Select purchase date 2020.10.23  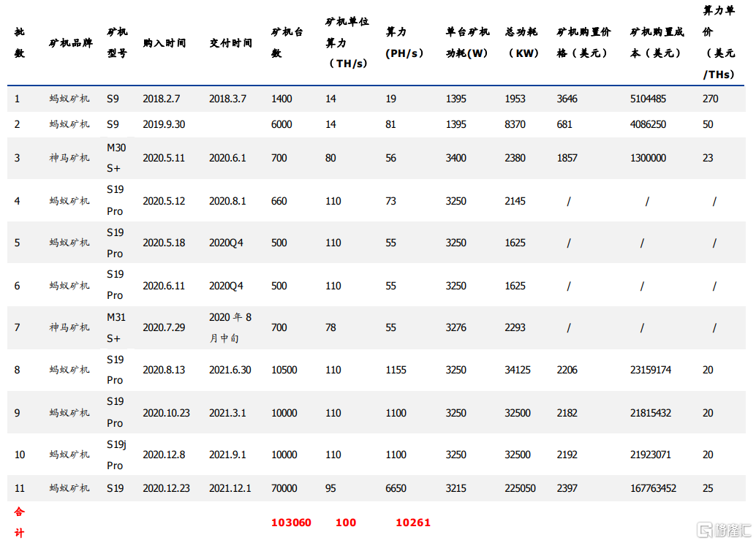pyautogui.click(x=167, y=413)
